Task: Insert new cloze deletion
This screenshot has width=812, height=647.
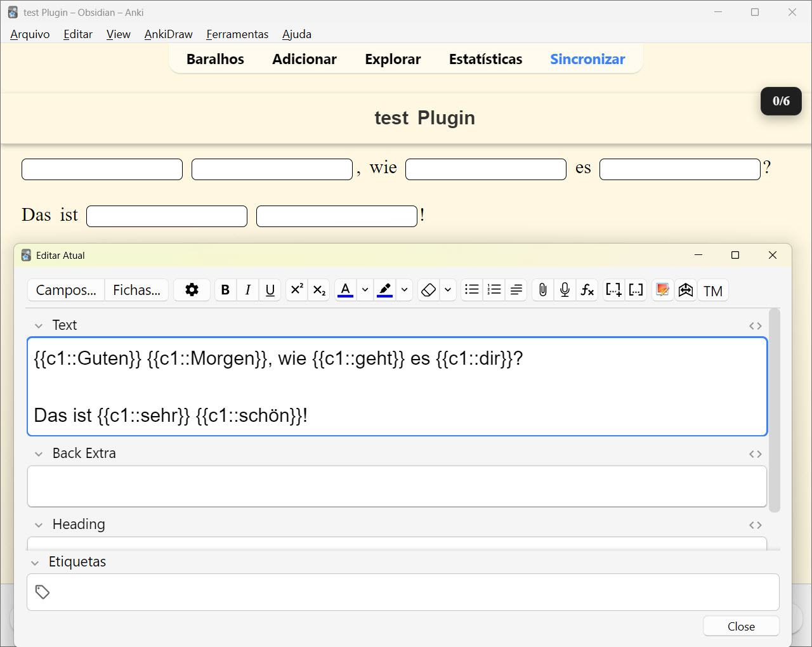Action: pyautogui.click(x=613, y=290)
